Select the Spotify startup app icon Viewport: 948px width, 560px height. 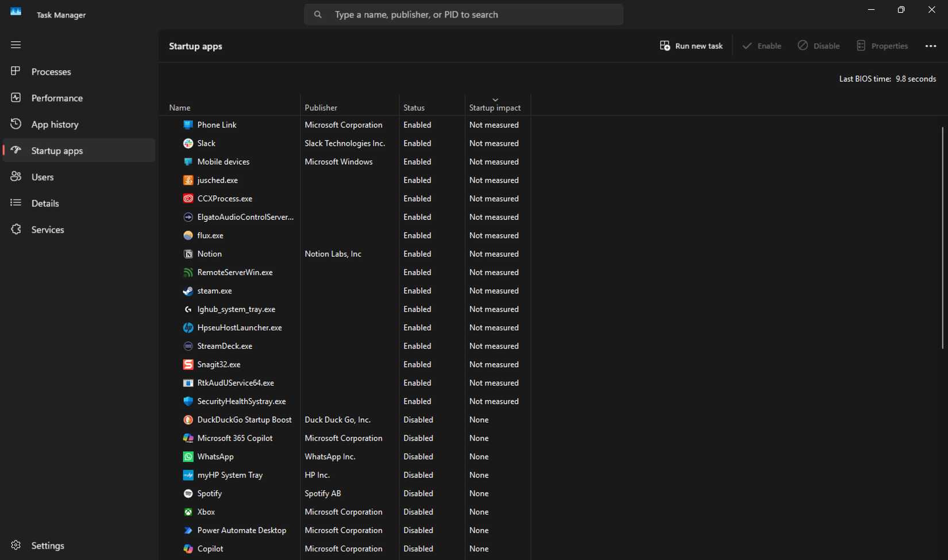[x=188, y=493]
